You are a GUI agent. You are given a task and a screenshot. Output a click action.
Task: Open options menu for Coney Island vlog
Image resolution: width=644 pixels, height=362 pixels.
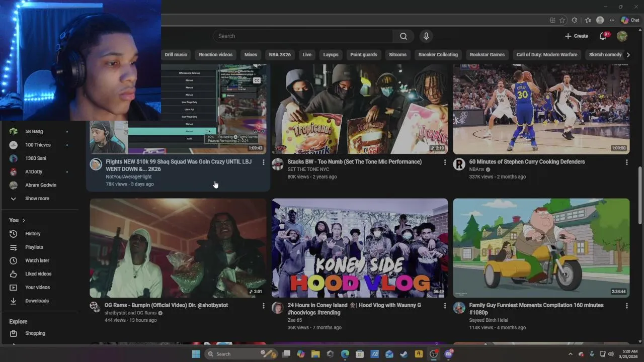pyautogui.click(x=445, y=306)
